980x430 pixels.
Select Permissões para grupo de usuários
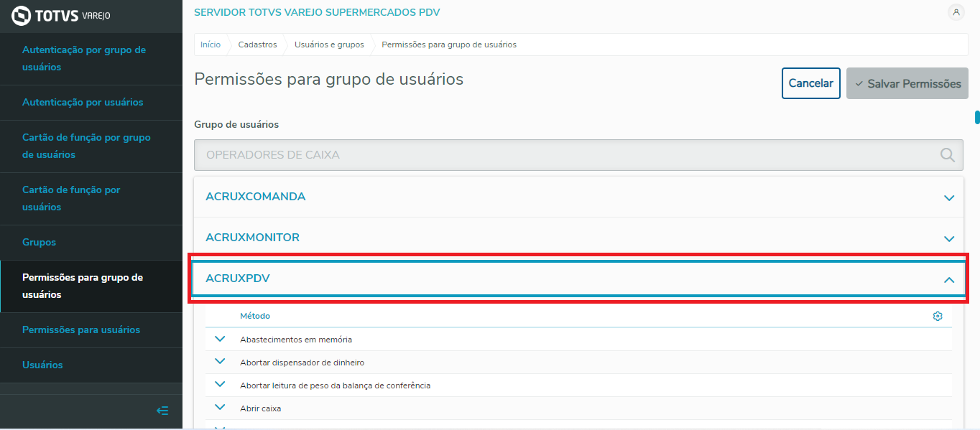pyautogui.click(x=91, y=286)
